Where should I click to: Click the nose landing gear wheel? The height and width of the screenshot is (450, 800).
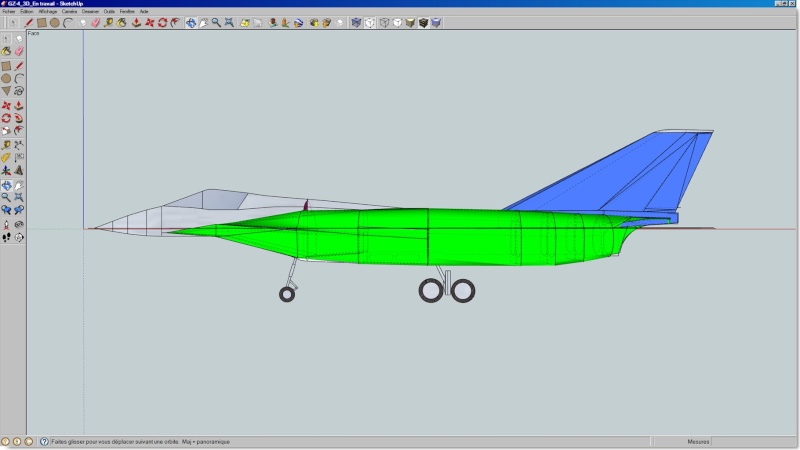[x=287, y=294]
